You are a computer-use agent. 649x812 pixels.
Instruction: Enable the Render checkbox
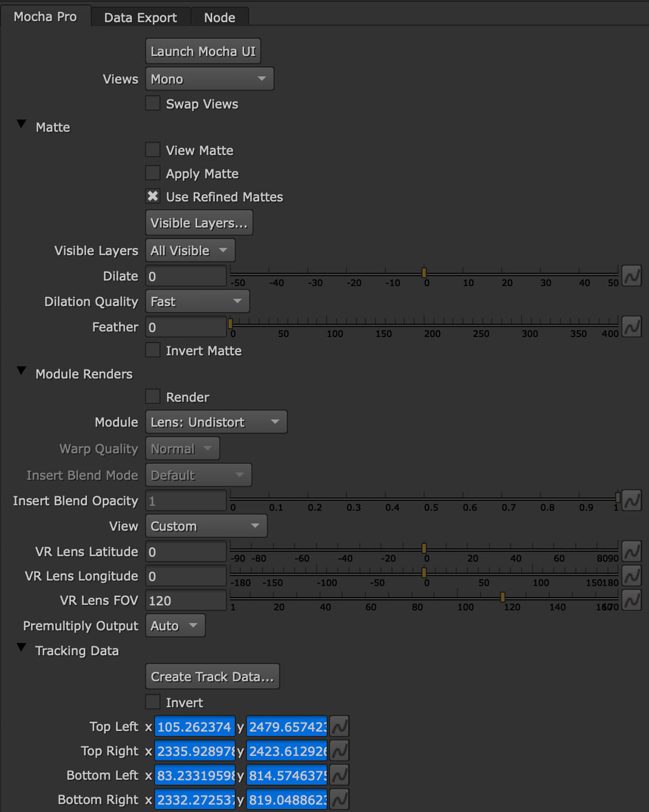[153, 396]
